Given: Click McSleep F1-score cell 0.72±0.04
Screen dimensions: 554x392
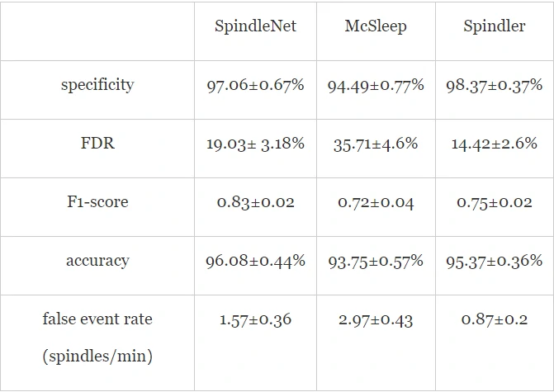Looking at the screenshot, I should pos(376,202).
